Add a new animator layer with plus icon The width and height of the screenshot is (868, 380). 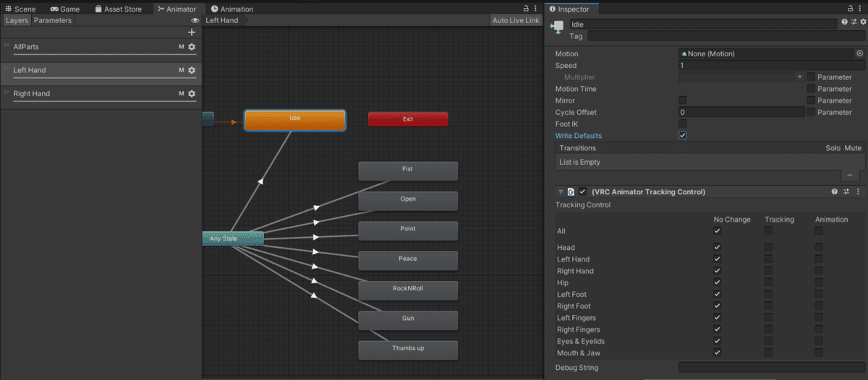click(192, 33)
